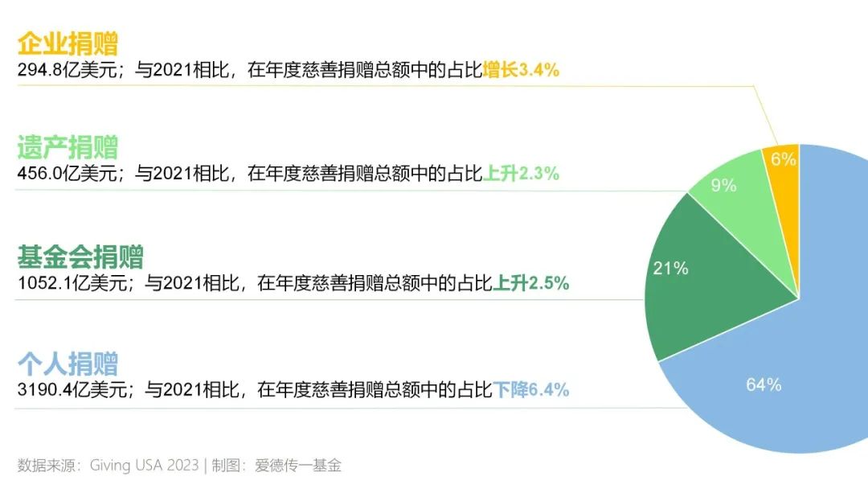
Task: Click the 64% label in the pie
Action: pyautogui.click(x=764, y=384)
